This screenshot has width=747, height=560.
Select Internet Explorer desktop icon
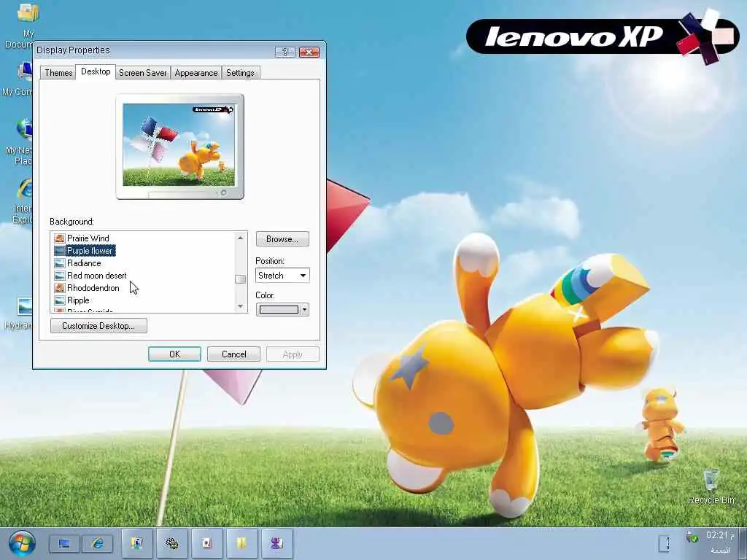point(22,201)
